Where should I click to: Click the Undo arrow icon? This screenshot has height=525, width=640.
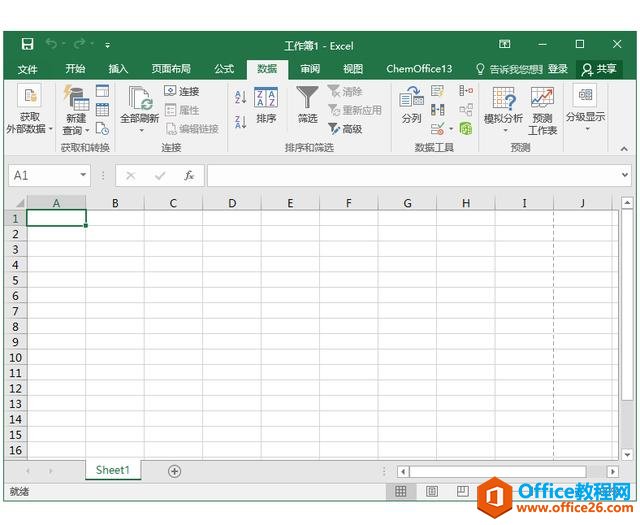[51, 43]
